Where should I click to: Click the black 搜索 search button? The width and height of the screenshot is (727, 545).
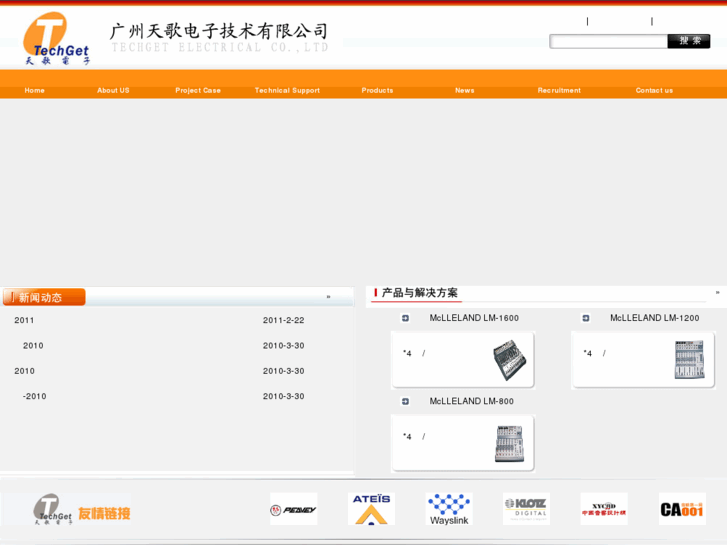tap(689, 41)
